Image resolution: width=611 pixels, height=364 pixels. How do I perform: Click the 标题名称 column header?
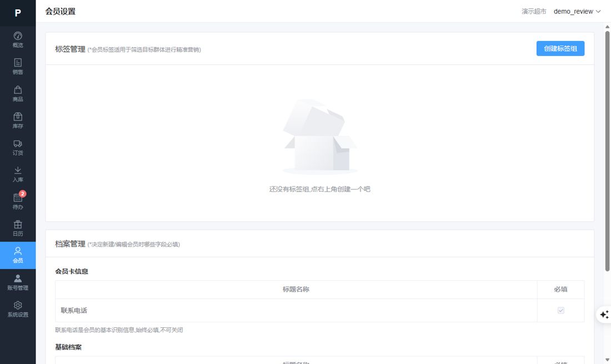[x=296, y=289]
